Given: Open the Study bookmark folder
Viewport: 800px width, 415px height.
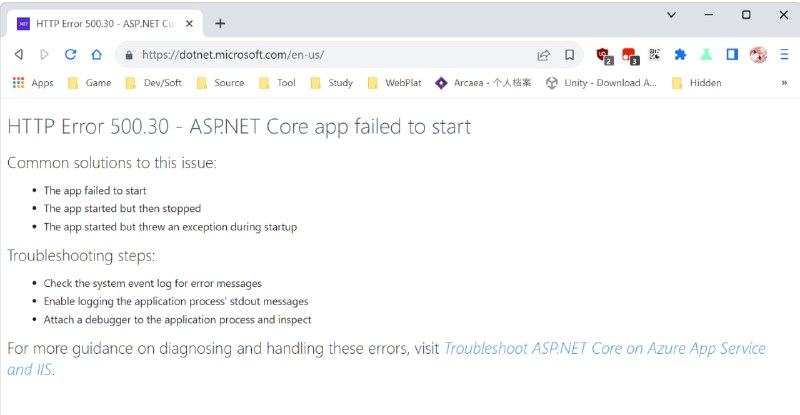Looking at the screenshot, I should click(332, 83).
